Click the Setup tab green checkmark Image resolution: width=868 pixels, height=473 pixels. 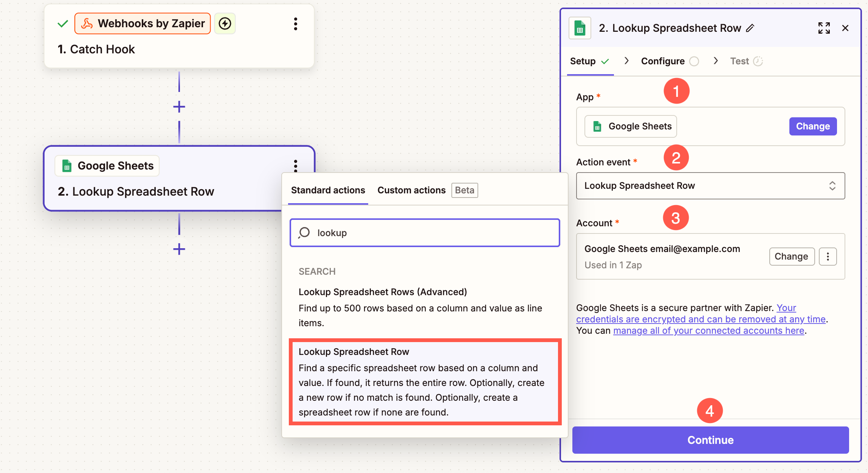tap(605, 61)
